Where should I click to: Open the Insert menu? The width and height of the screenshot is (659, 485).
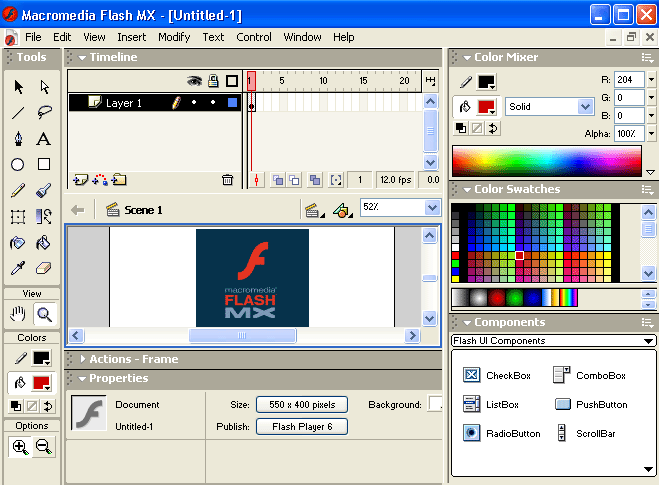point(132,37)
